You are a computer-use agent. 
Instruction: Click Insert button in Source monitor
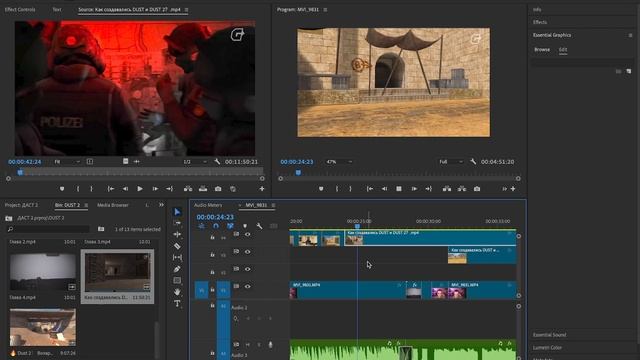pos(188,189)
